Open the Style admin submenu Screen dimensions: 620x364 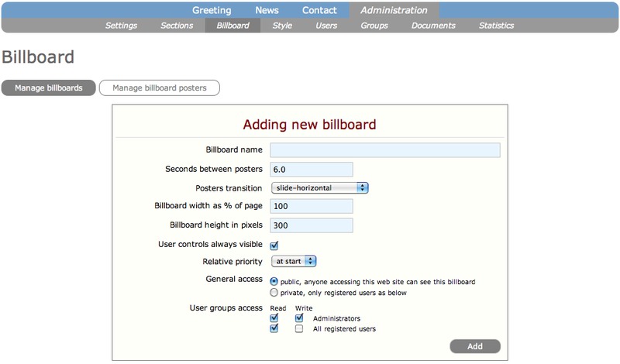point(282,26)
